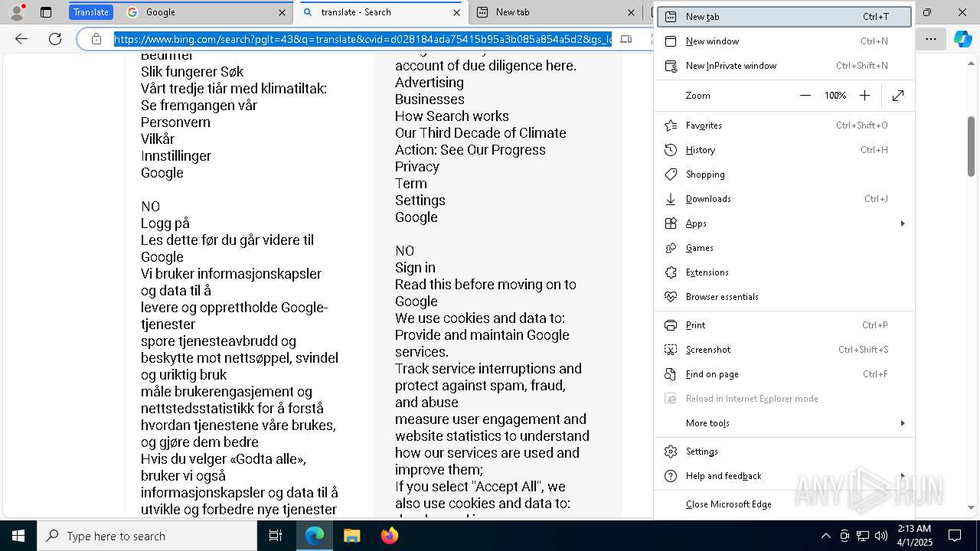Viewport: 980px width, 551px height.
Task: Click the clock icon beside History
Action: (671, 150)
